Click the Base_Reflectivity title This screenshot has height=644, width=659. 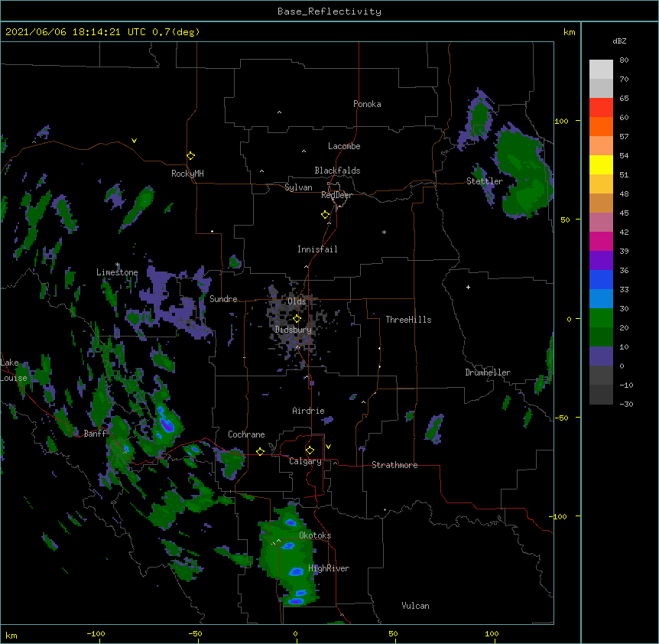[329, 11]
